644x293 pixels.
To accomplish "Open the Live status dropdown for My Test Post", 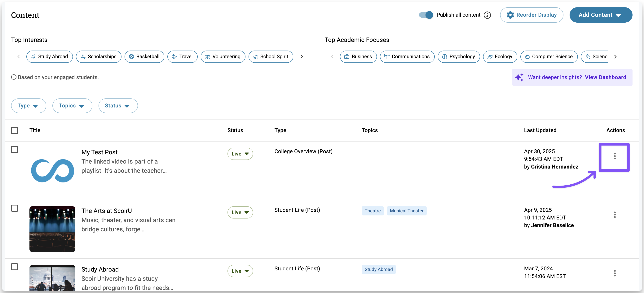I will [x=240, y=154].
